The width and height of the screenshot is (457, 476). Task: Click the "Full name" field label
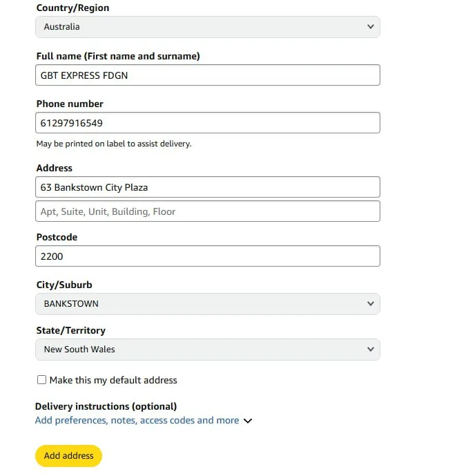[x=118, y=56]
